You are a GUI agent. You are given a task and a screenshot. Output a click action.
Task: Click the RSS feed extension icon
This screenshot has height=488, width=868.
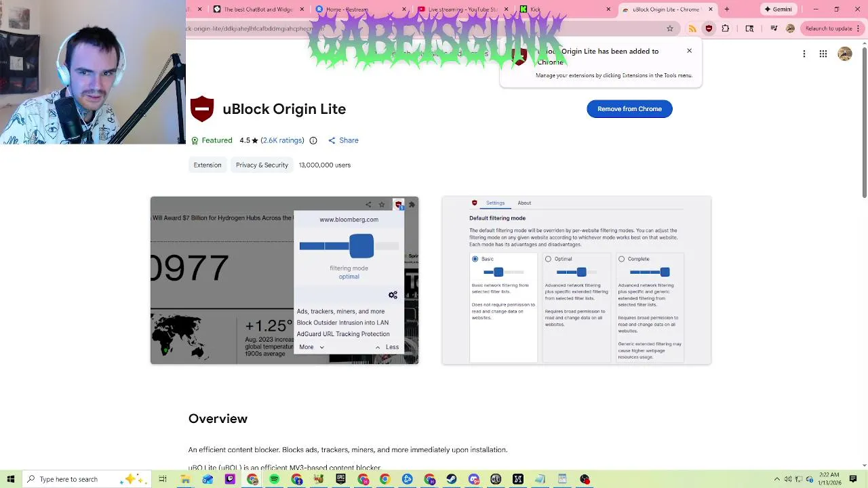[x=692, y=28]
